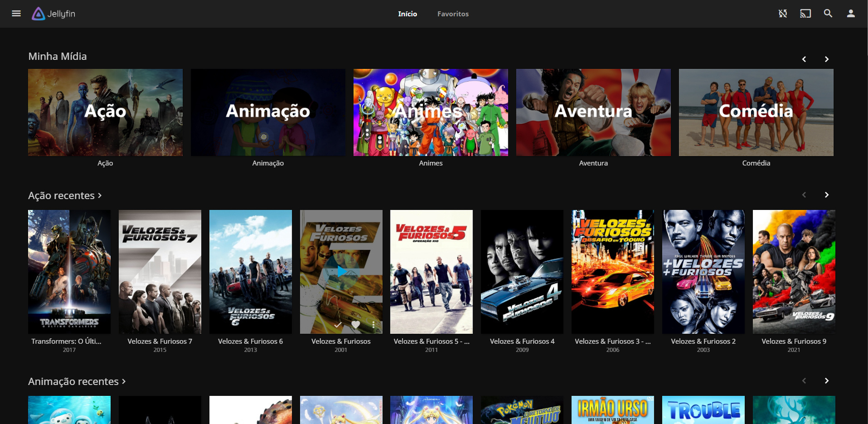Switch to the Favoritos tab
Image resolution: width=868 pixels, height=424 pixels.
tap(453, 14)
